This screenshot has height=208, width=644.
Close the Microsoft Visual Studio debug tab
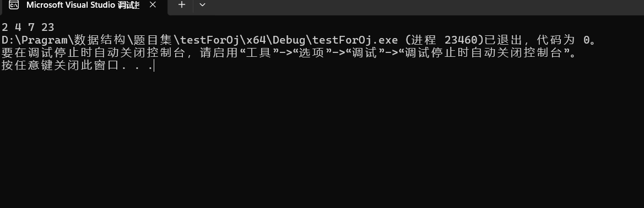pos(153,5)
